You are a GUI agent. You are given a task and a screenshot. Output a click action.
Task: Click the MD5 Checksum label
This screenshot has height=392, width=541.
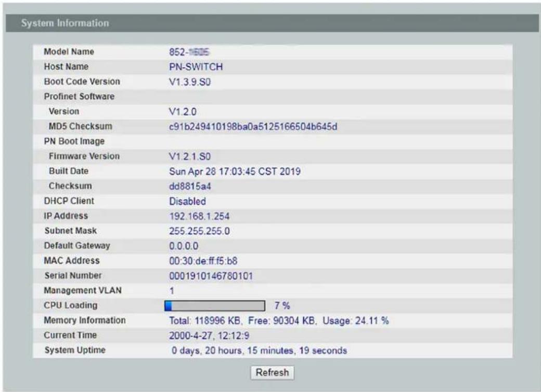tap(81, 126)
